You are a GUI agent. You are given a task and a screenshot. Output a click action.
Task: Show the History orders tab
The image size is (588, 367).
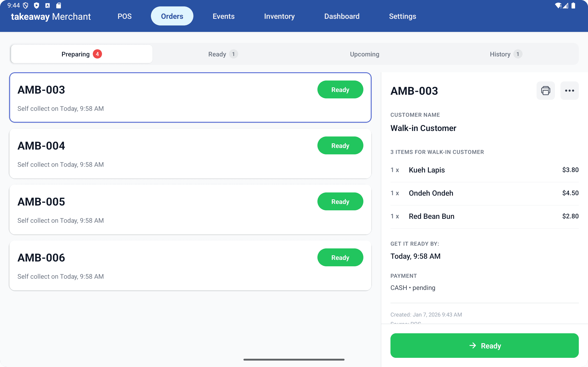[x=506, y=54]
